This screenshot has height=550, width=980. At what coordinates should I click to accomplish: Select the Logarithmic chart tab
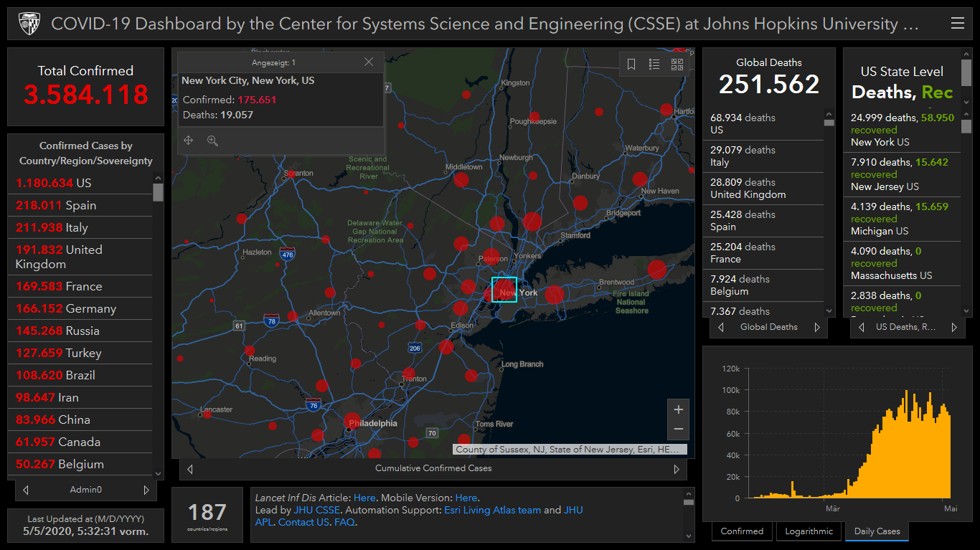point(809,531)
